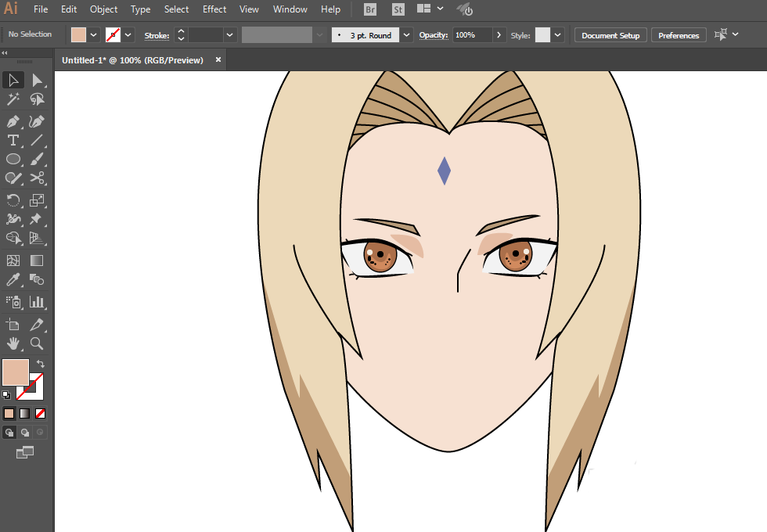Select the Shaper tool
Viewport: 767px width, 532px height.
(x=13, y=178)
